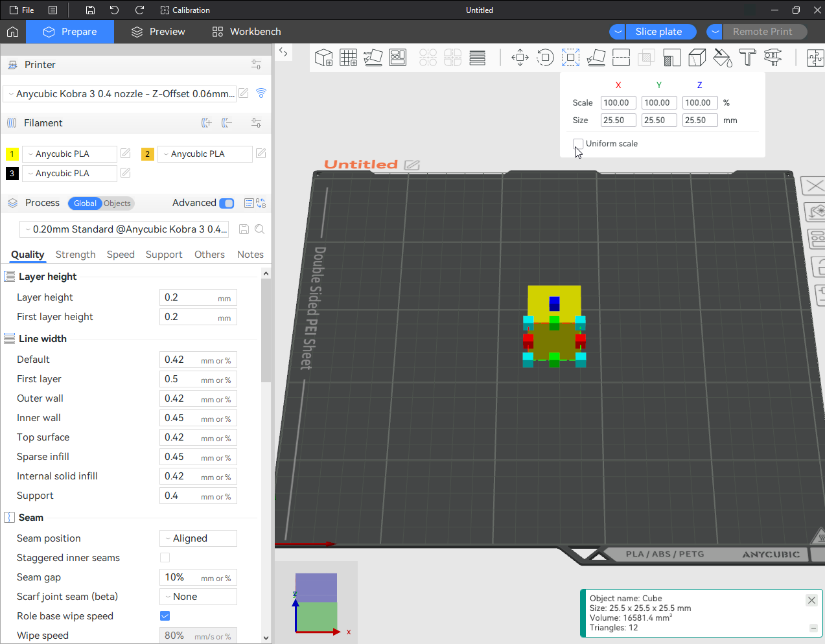
Task: Uncheck Role base wipe speed
Action: (x=165, y=616)
